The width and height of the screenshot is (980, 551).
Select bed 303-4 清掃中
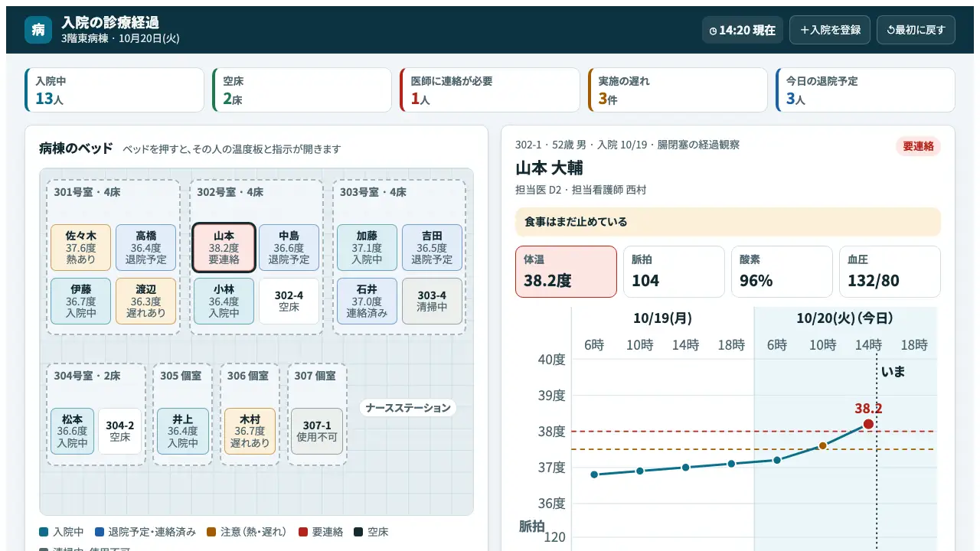[x=432, y=301]
